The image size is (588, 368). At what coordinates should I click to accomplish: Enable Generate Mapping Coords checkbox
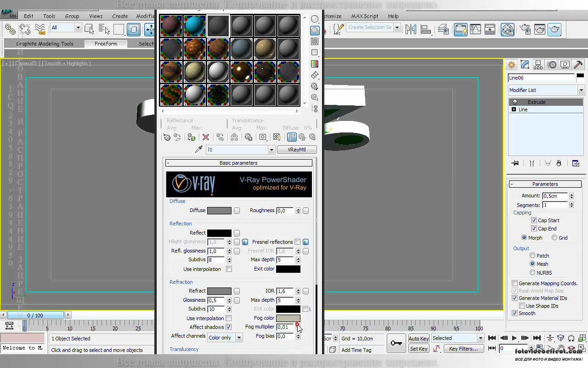click(x=514, y=283)
